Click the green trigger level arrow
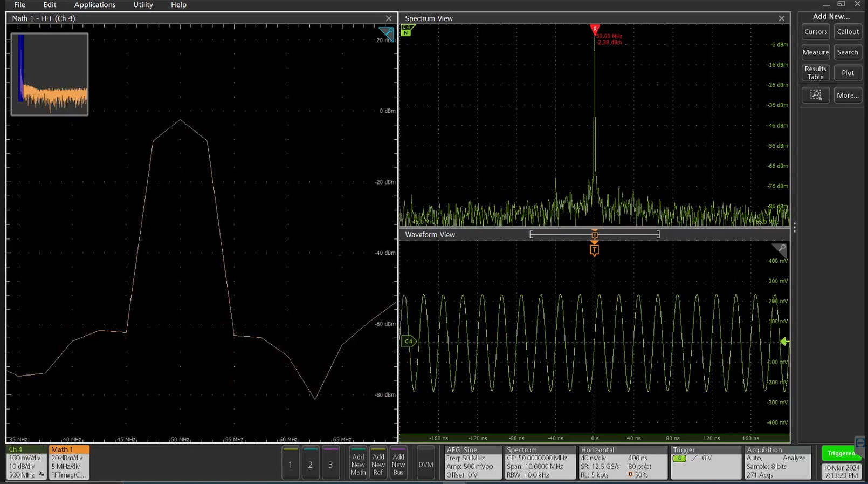868x484 pixels. [784, 341]
